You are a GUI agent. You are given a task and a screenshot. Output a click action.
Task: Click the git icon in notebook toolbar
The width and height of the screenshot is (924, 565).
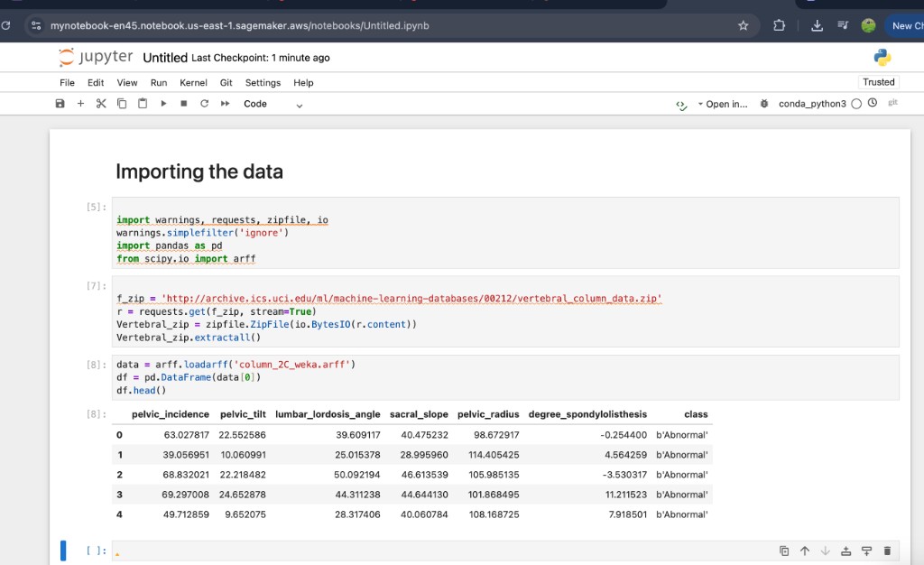892,103
